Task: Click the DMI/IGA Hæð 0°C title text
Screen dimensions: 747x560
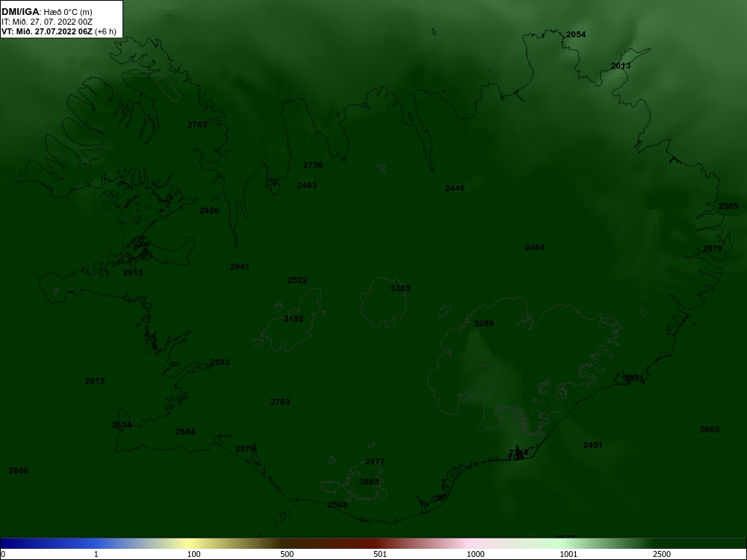Action: click(x=46, y=12)
